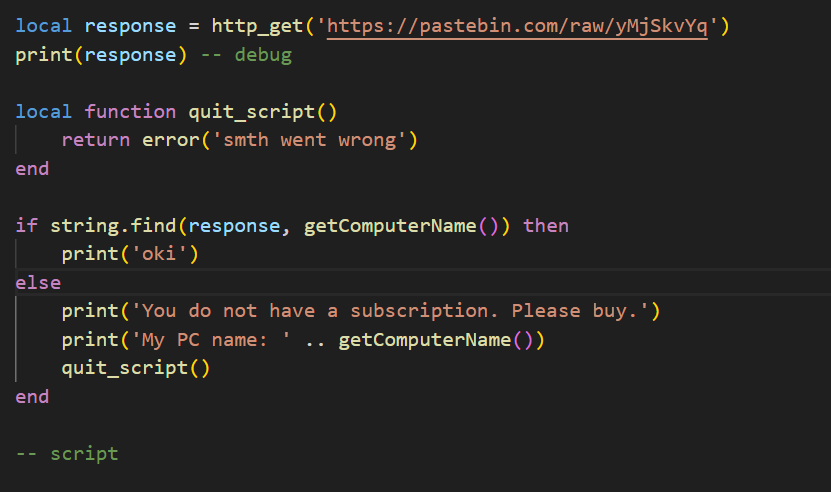Click the 'My PC name: ' string
831x492 pixels.
(x=211, y=340)
